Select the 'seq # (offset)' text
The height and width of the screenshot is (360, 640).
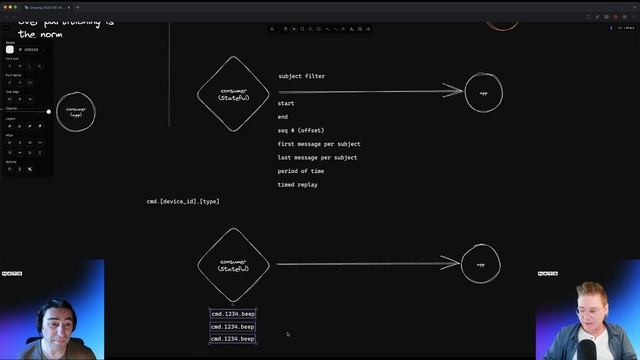click(x=301, y=130)
